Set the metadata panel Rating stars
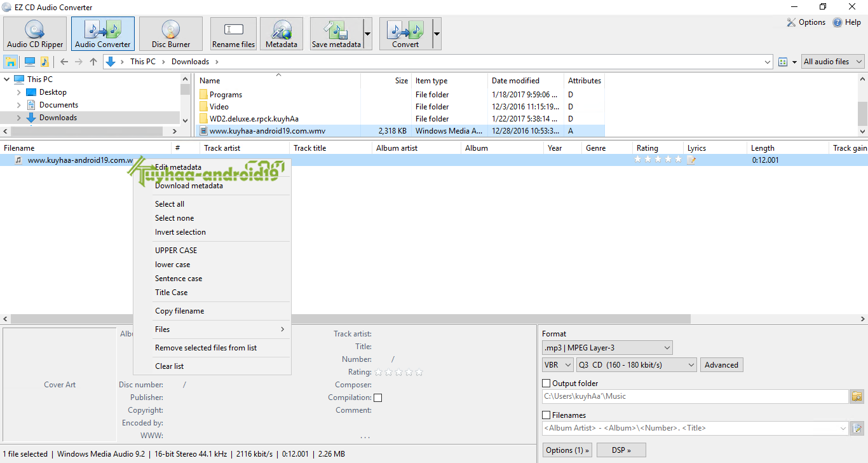 pyautogui.click(x=398, y=372)
